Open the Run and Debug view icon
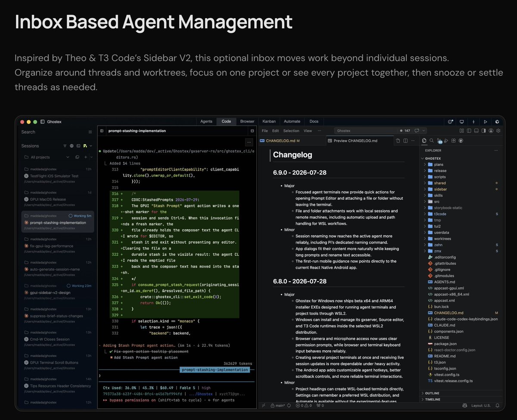The image size is (517, 420). tap(446, 140)
